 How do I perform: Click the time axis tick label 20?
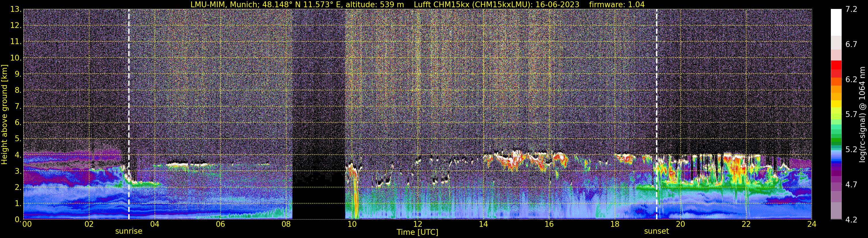pyautogui.click(x=680, y=224)
